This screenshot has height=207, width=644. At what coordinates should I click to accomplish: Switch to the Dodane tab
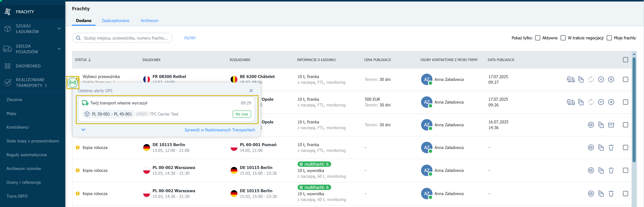(84, 21)
